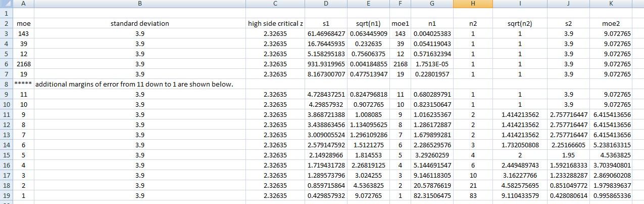Click cell with value 1.134095625

pyautogui.click(x=368, y=125)
